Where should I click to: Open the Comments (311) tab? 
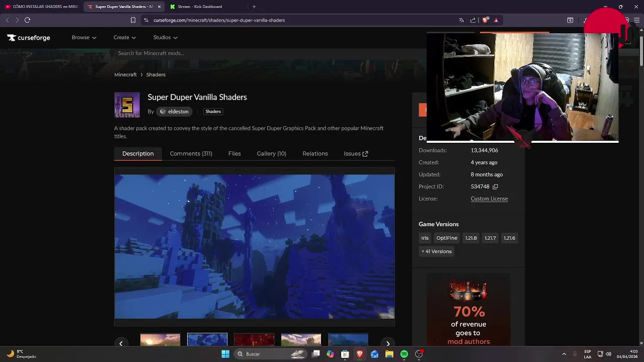tap(191, 153)
